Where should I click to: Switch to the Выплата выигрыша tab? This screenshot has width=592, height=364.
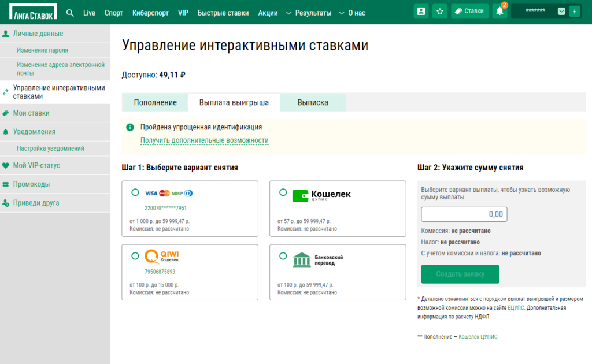[x=234, y=103]
